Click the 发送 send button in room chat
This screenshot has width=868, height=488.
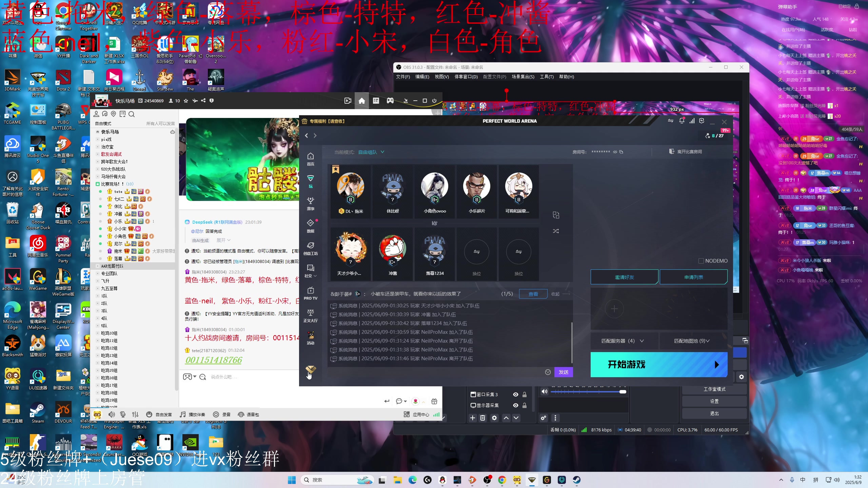pos(564,372)
